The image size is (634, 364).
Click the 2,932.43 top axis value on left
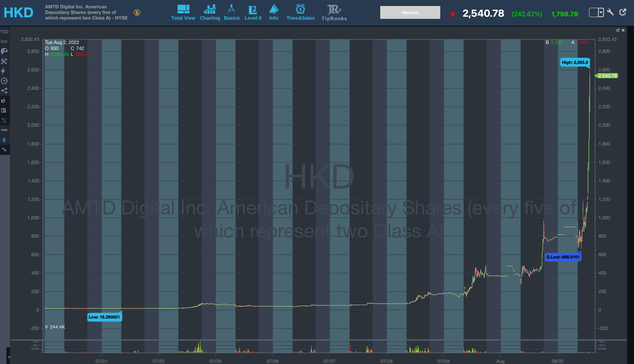30,39
